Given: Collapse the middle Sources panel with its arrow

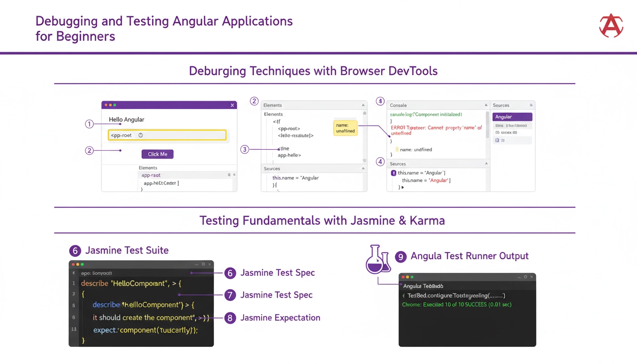Looking at the screenshot, I should pos(363,169).
